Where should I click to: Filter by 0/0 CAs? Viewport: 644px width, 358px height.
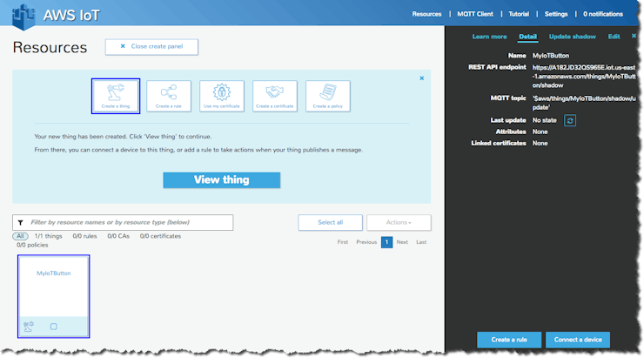tap(118, 236)
